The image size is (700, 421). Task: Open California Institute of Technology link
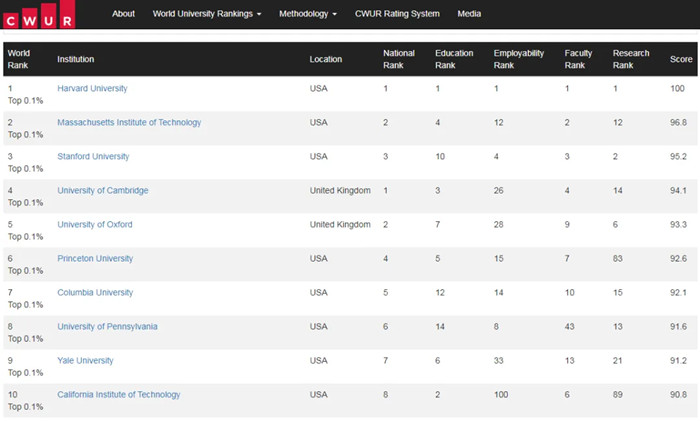tap(119, 395)
